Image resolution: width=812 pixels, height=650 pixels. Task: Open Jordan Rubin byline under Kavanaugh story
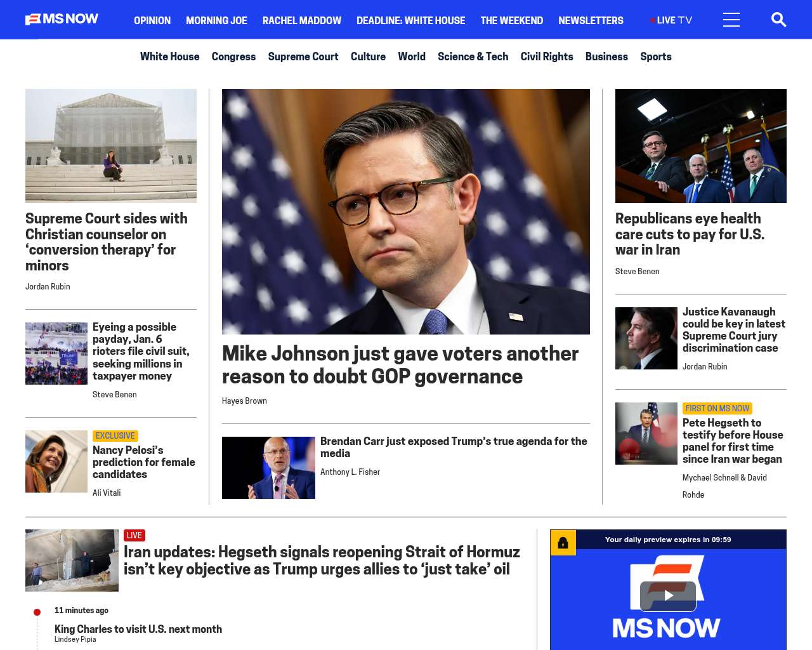pyautogui.click(x=705, y=367)
